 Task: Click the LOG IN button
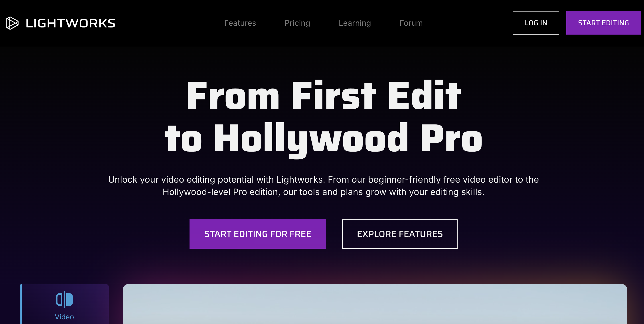(x=536, y=23)
